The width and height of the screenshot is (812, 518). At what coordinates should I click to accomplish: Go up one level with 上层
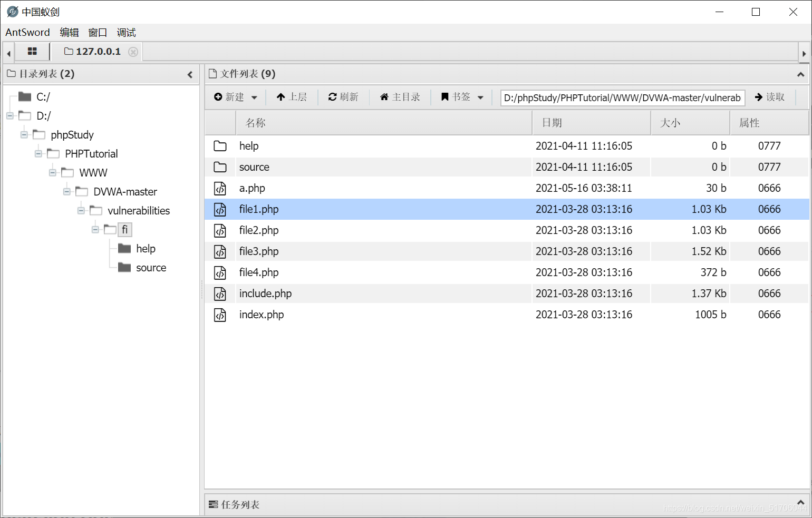point(292,97)
